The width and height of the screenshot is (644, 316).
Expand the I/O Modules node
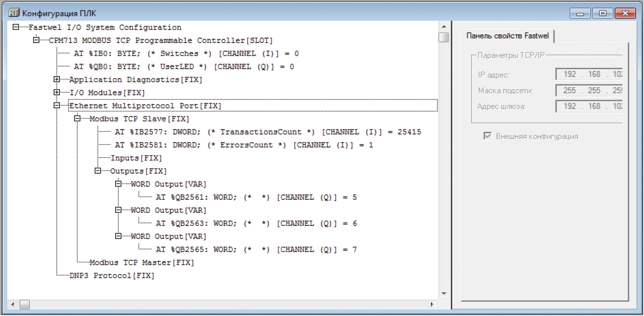click(x=57, y=92)
